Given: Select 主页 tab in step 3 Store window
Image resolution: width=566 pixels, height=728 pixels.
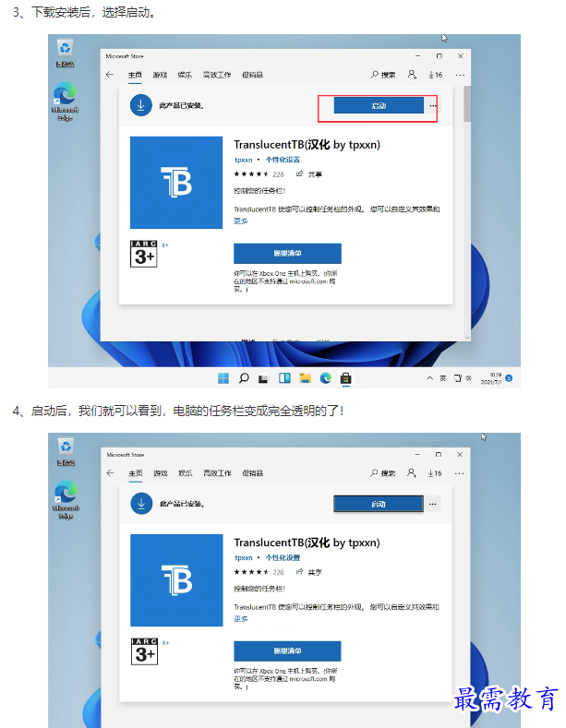Looking at the screenshot, I should (x=135, y=75).
